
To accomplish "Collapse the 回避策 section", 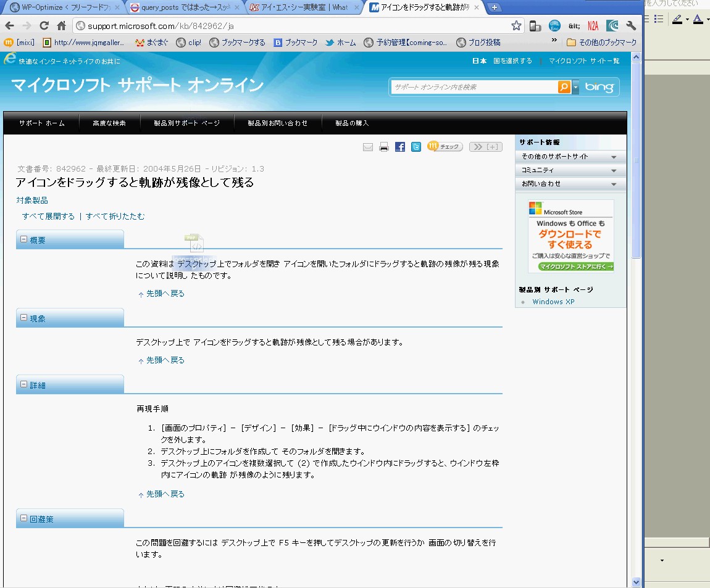I will tap(24, 518).
